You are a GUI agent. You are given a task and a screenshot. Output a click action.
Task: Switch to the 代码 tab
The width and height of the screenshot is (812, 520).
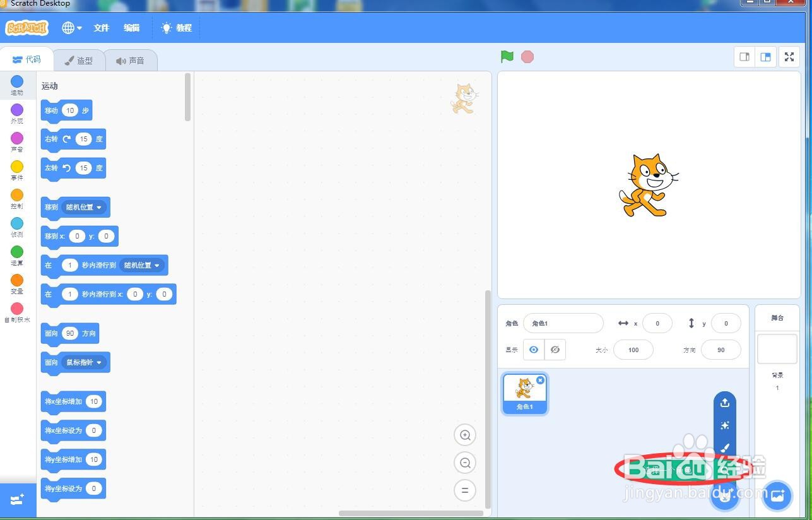point(26,60)
